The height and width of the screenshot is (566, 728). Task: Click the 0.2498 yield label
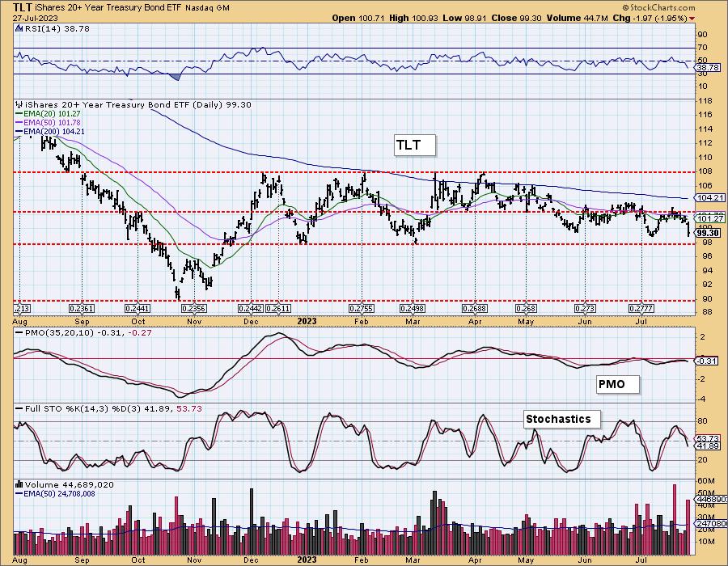(413, 309)
